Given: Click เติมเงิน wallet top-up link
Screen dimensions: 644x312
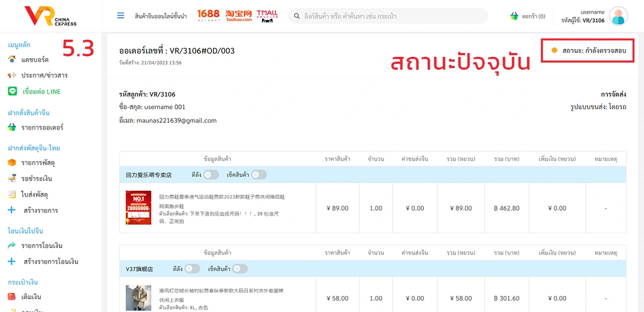Looking at the screenshot, I should click(31, 296).
